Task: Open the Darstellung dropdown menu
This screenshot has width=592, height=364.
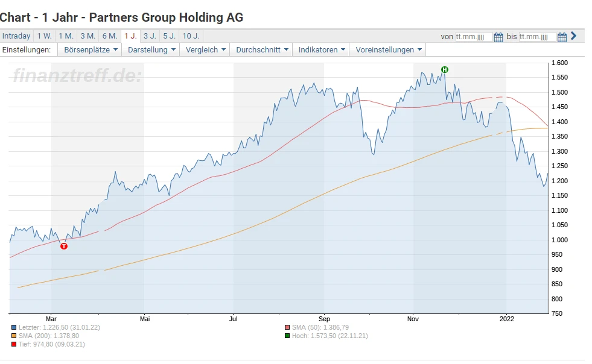Action: [x=152, y=50]
